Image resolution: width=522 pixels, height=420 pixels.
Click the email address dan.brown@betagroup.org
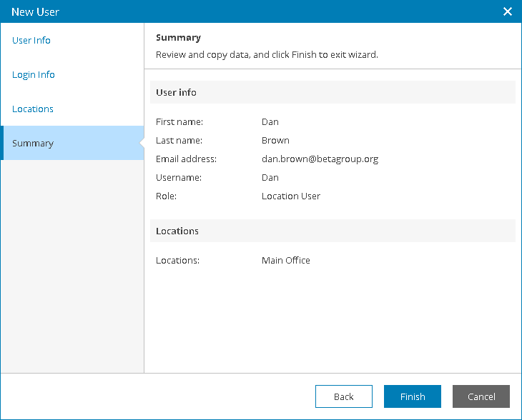pyautogui.click(x=320, y=159)
